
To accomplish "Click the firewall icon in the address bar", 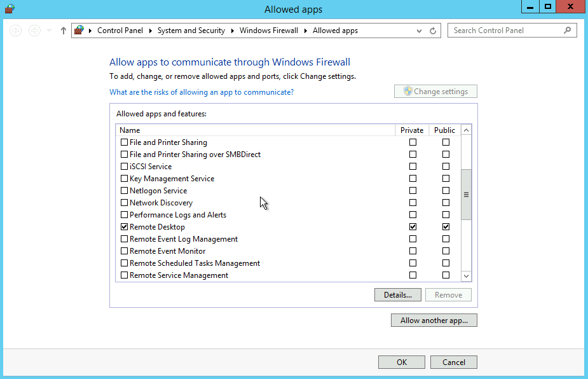I will pos(79,30).
